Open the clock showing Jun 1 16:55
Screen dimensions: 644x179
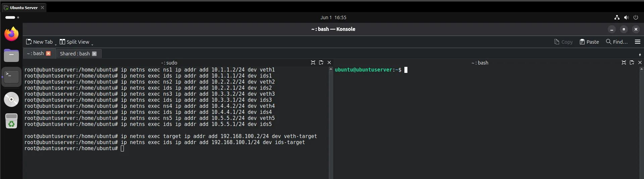333,17
